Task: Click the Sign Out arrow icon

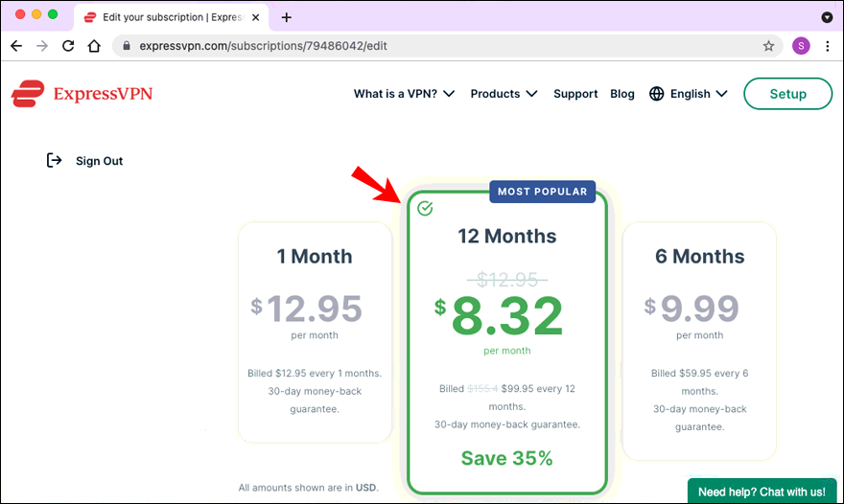Action: [x=55, y=161]
